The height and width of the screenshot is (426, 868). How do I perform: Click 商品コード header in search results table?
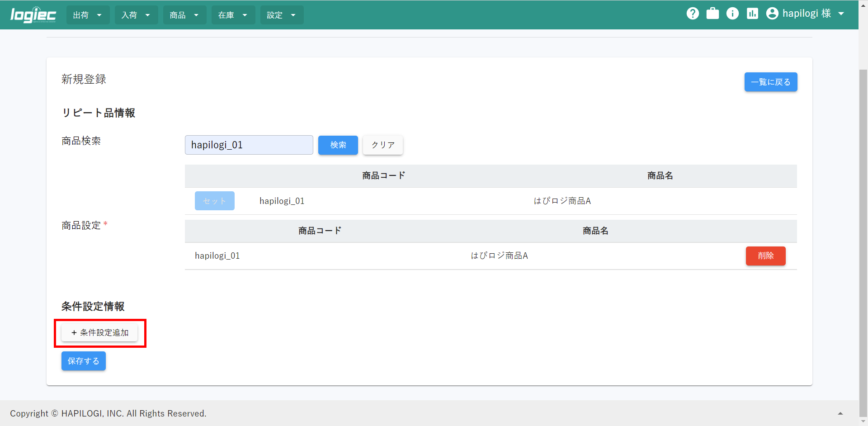[384, 175]
